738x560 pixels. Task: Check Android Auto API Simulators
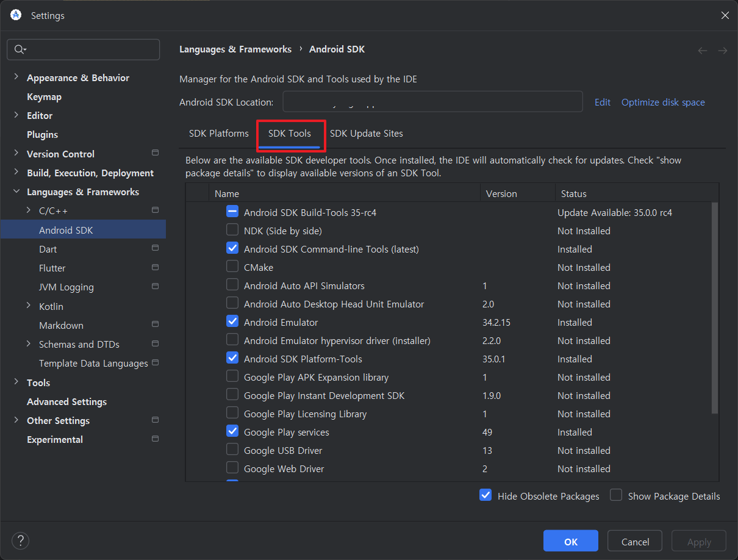click(x=232, y=285)
